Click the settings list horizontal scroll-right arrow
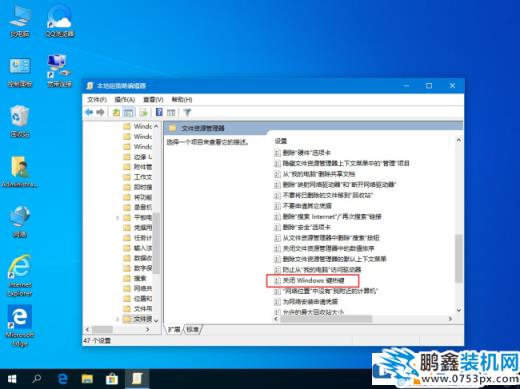This screenshot has width=520, height=389. tap(450, 319)
